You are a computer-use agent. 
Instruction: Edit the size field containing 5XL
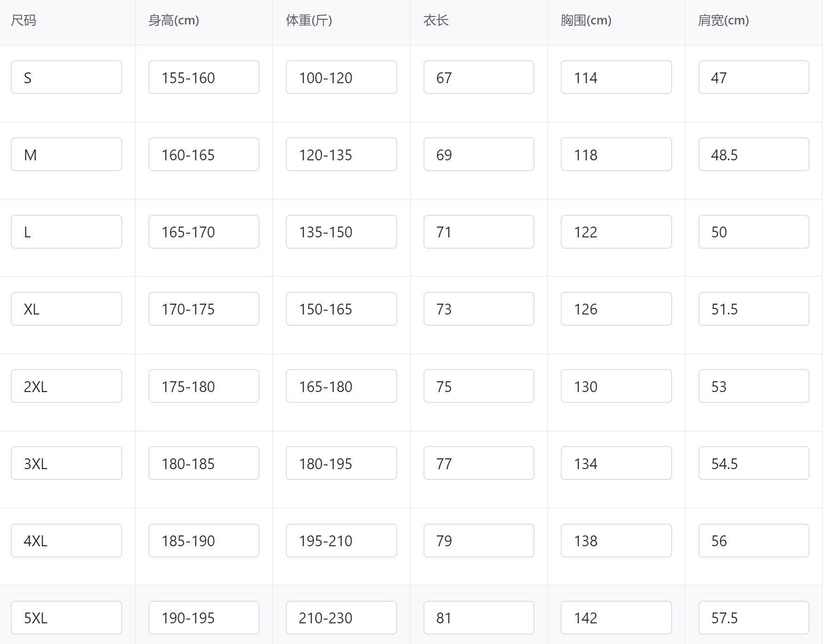pyautogui.click(x=66, y=618)
